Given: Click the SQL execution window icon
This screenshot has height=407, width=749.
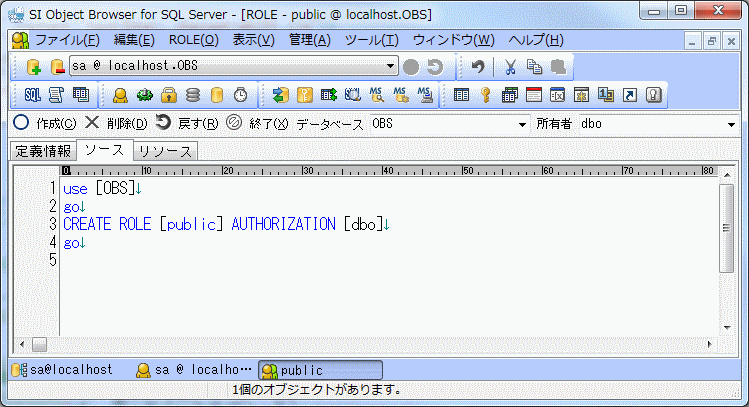Looking at the screenshot, I should click(x=32, y=95).
